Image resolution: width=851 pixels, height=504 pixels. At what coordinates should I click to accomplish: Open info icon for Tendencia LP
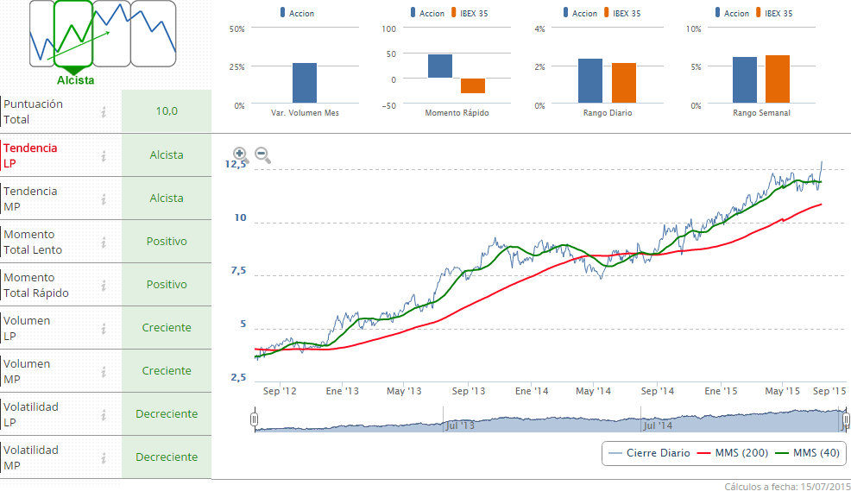point(104,155)
